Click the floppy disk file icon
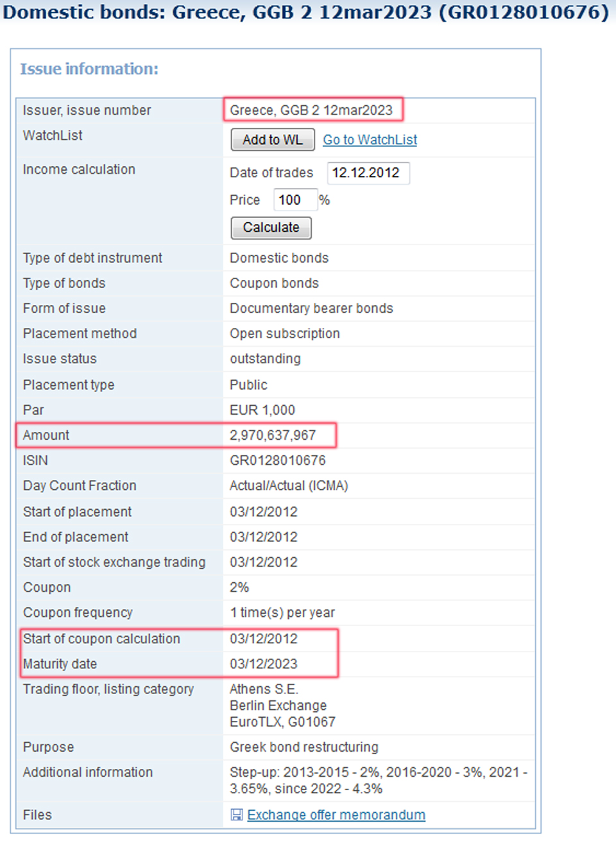 pos(237,815)
